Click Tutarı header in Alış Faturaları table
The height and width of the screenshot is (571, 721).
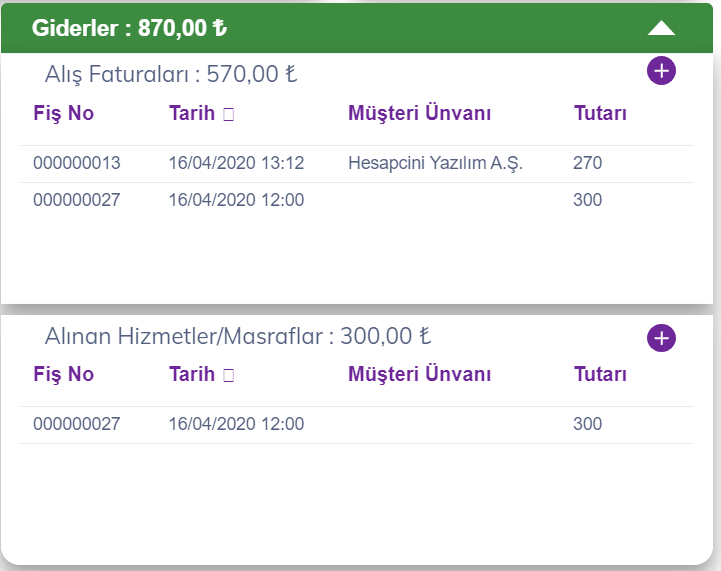point(600,113)
